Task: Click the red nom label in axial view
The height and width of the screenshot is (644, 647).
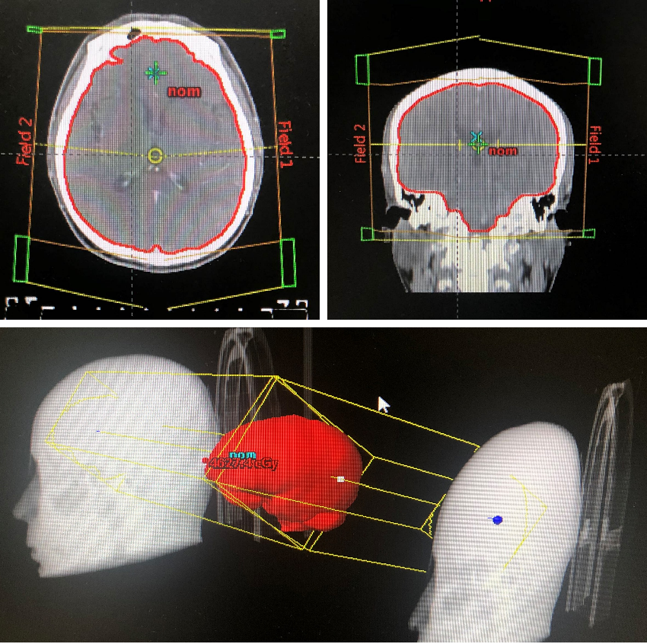Action: point(184,92)
